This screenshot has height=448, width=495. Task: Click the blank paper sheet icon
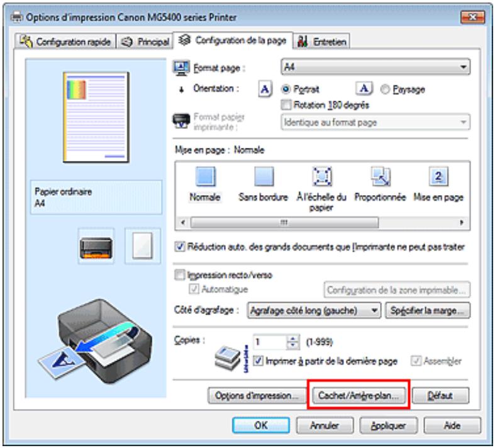143,246
